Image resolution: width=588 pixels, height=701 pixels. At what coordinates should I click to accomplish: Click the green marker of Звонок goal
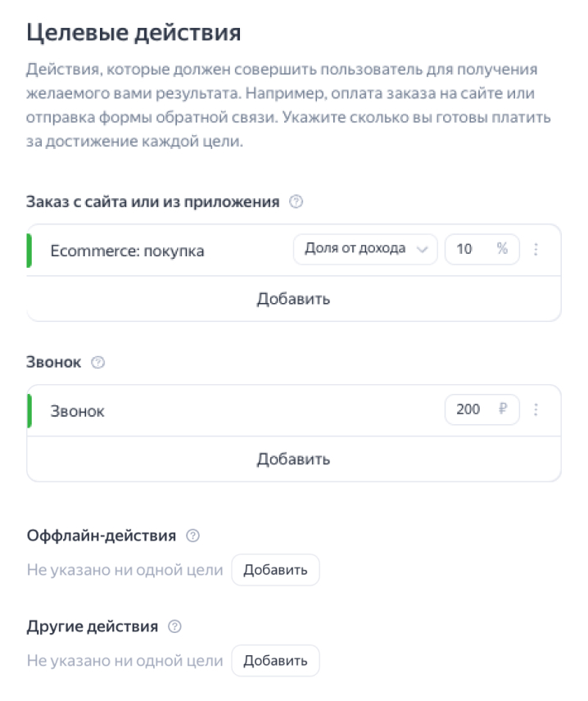click(29, 411)
